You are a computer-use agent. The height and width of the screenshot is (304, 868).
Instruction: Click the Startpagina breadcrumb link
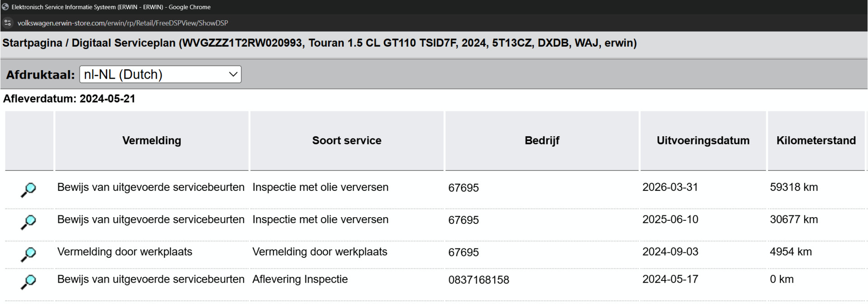[33, 43]
